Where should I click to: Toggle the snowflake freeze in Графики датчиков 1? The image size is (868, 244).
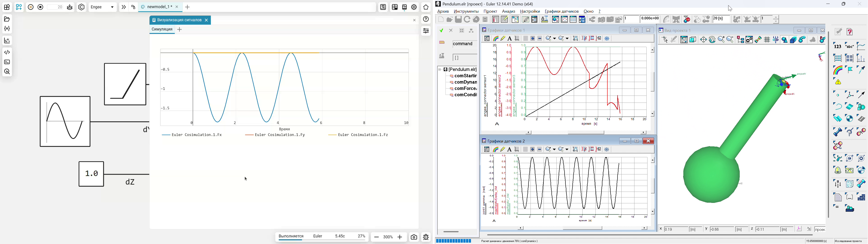pyautogui.click(x=607, y=38)
